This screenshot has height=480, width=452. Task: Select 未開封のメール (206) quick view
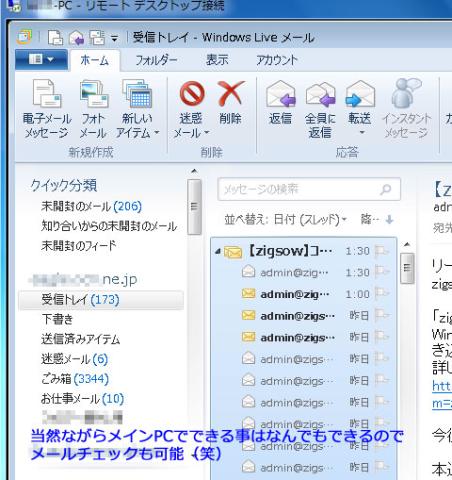91,206
